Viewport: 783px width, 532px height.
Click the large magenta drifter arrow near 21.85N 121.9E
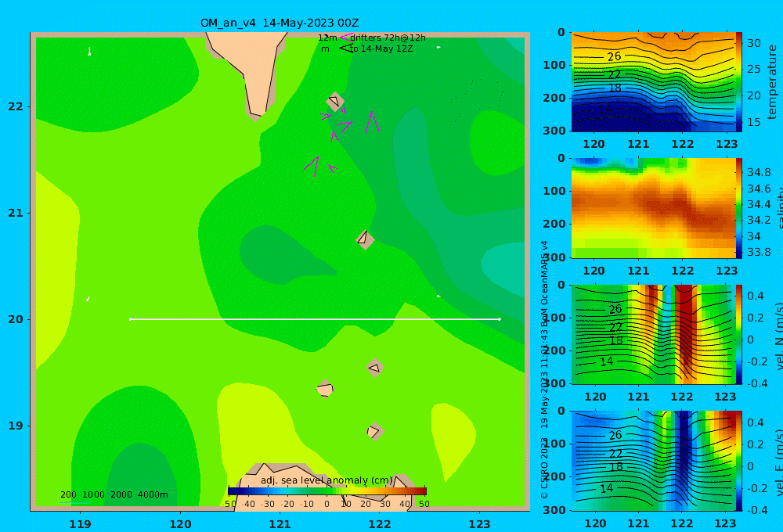click(372, 122)
